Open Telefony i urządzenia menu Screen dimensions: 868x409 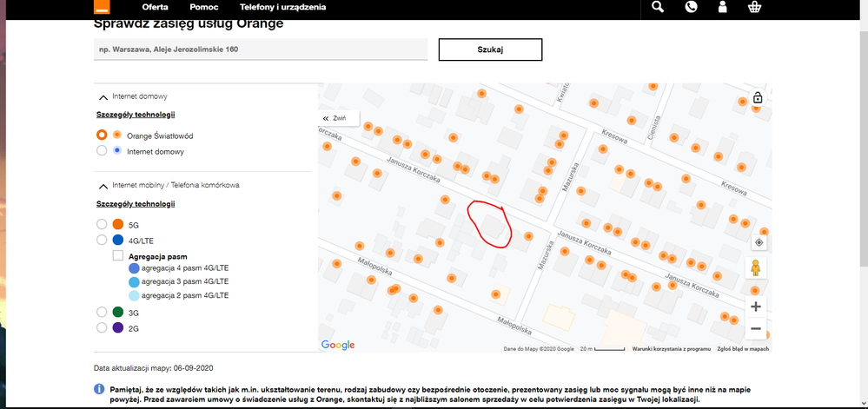point(283,7)
